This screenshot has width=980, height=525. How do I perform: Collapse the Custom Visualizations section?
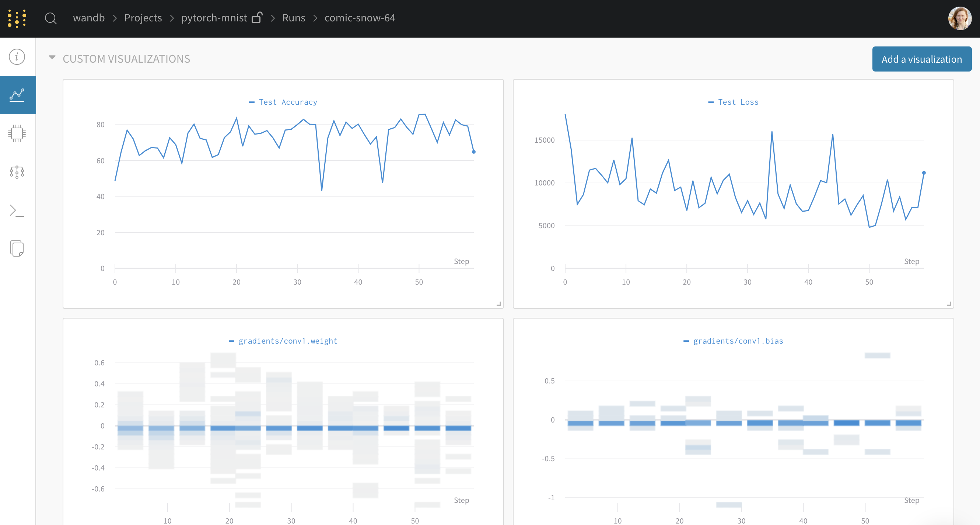point(52,58)
